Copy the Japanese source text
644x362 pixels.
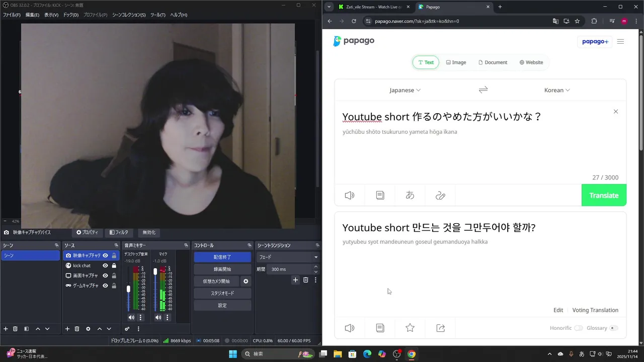pos(380,196)
